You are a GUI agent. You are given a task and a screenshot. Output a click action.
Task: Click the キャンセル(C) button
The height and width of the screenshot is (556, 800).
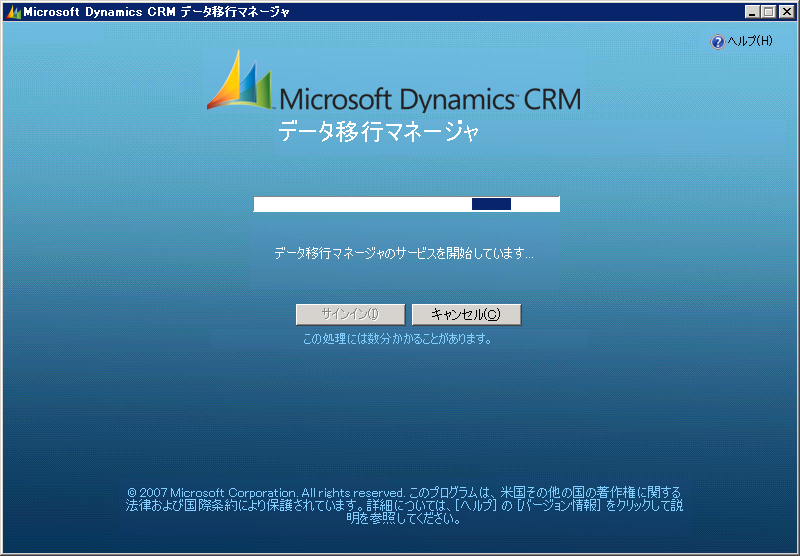click(466, 314)
